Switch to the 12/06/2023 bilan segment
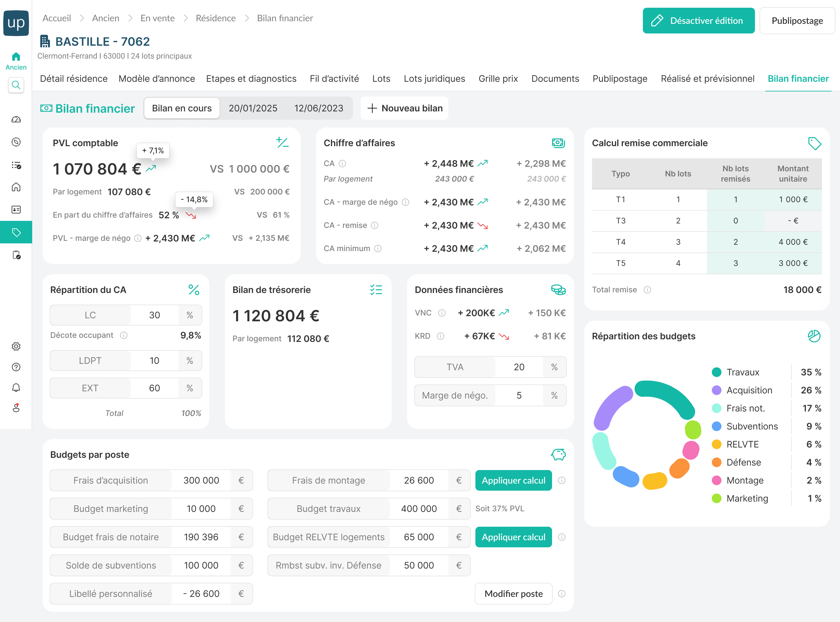This screenshot has height=622, width=840. tap(318, 108)
